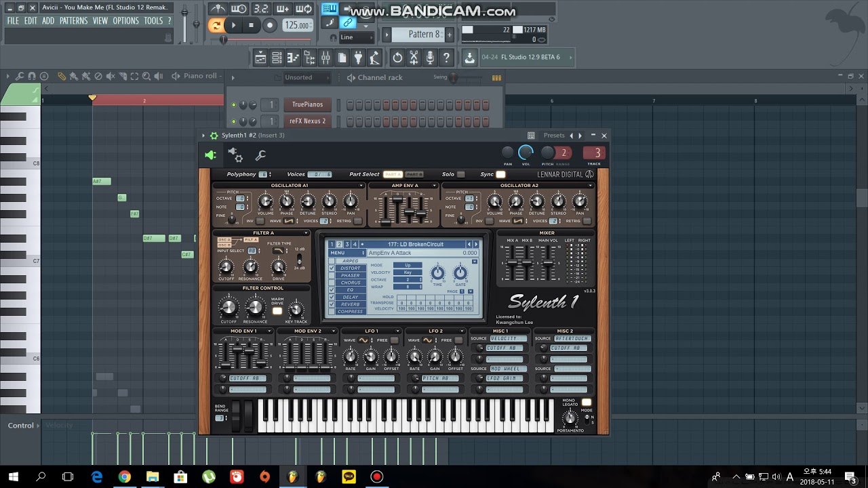868x488 pixels.
Task: Open the PATTERNS menu
Action: 73,21
